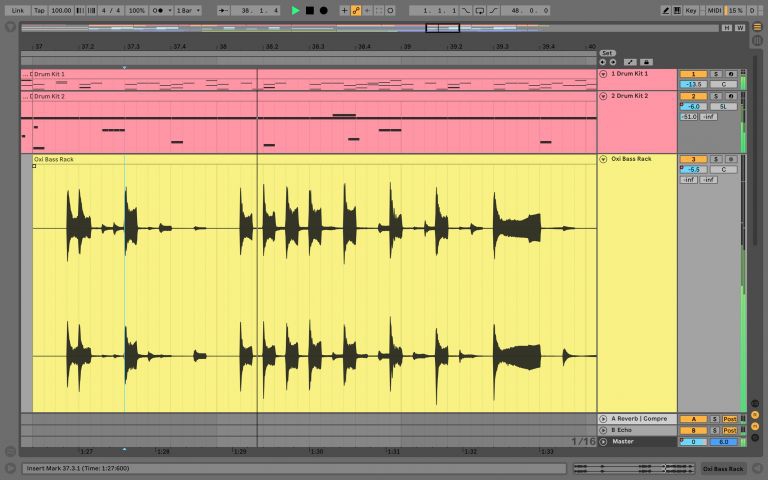The height and width of the screenshot is (480, 768).
Task: Click the arrangement overview bar at top
Action: tap(369, 28)
